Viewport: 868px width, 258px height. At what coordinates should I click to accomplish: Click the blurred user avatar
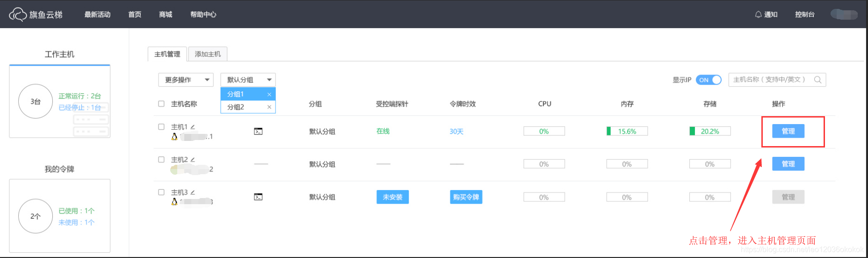[x=844, y=15]
